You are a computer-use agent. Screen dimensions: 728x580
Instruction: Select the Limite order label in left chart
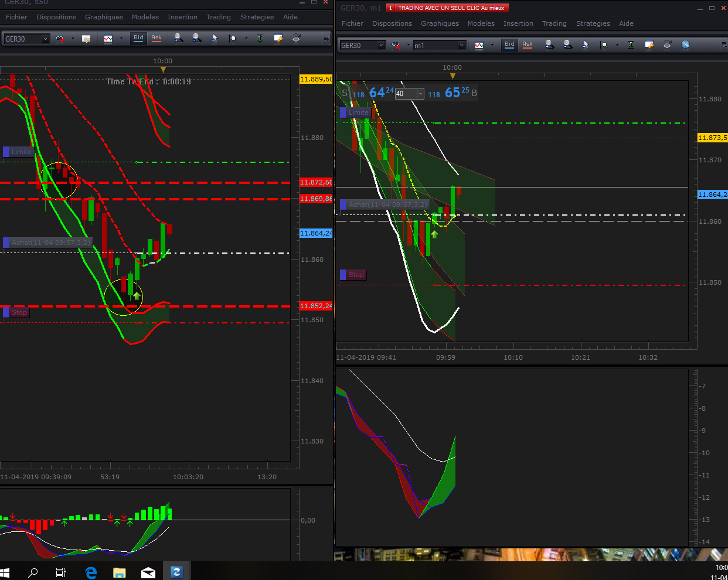click(18, 152)
